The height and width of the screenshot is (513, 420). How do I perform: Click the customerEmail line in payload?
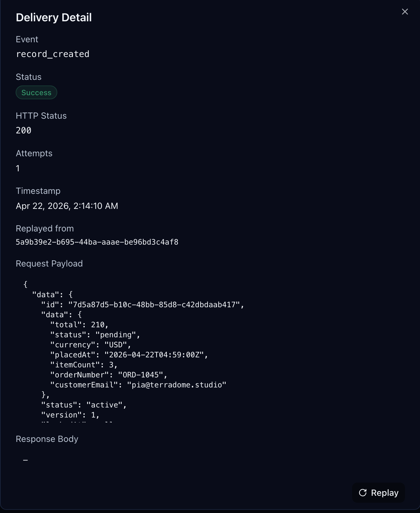(138, 385)
